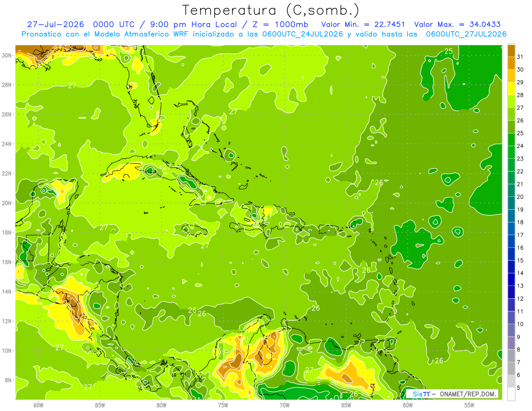Click the 12N latitude axis label
Screen dimensions: 532x411
coord(7,321)
